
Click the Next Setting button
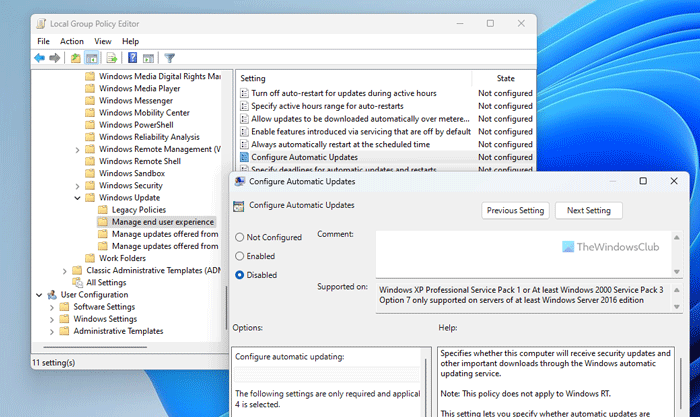[589, 210]
